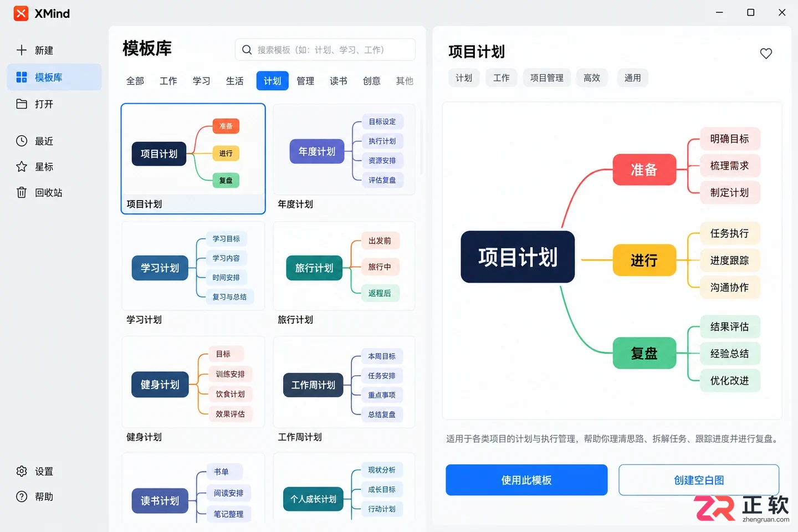The image size is (798, 532).
Task: Maximize the XMind window
Action: [751, 12]
